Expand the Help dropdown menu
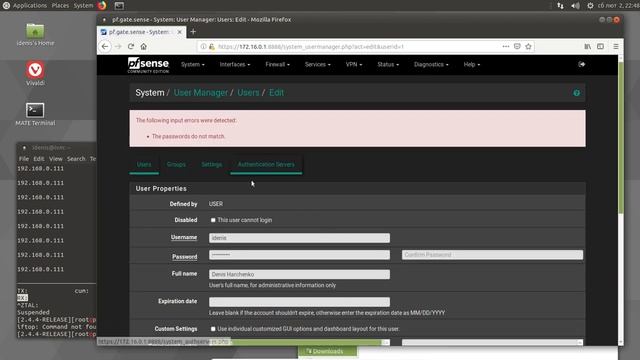 point(472,64)
